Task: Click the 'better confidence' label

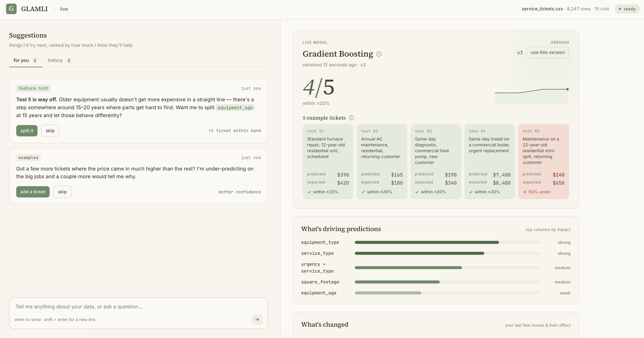Action: point(240,192)
